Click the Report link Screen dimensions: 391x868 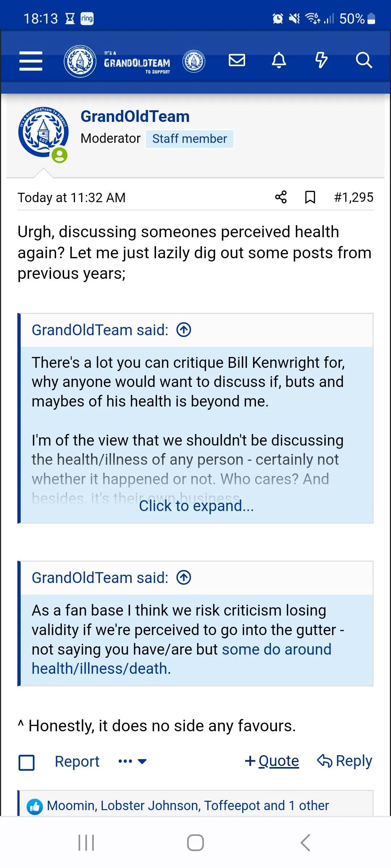pyautogui.click(x=77, y=761)
